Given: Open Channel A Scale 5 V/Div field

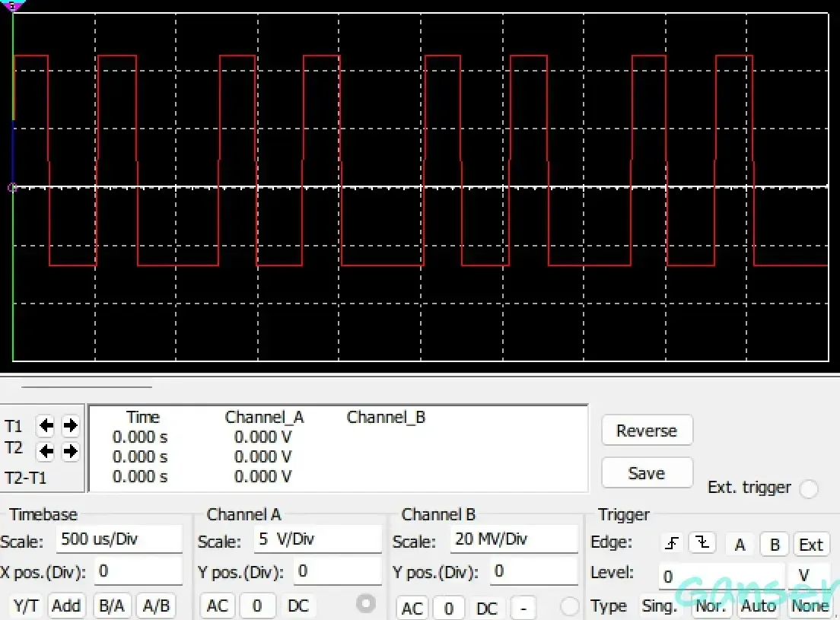Looking at the screenshot, I should (x=317, y=539).
